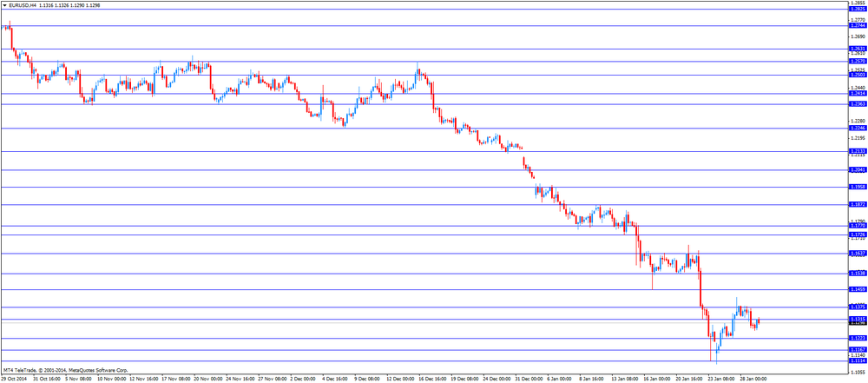
Task: Click the 1.1872 price level label
Action: tap(857, 204)
